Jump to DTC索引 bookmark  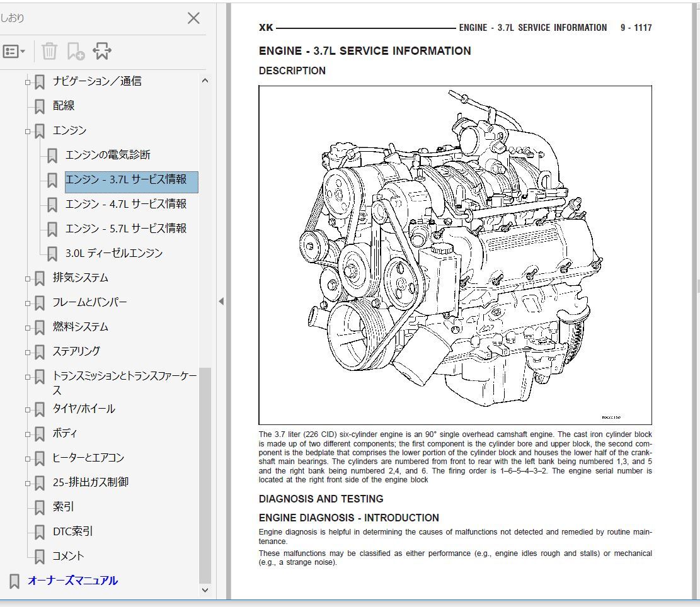[72, 531]
